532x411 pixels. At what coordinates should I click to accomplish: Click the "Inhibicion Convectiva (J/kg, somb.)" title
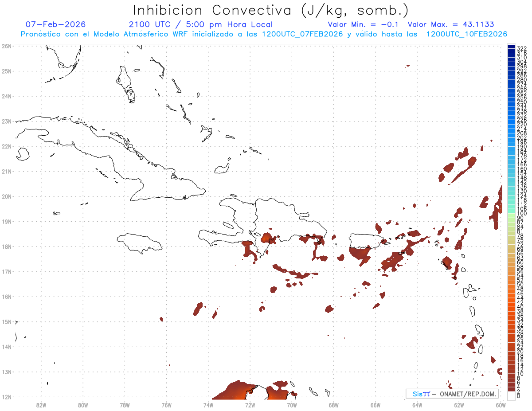click(270, 10)
